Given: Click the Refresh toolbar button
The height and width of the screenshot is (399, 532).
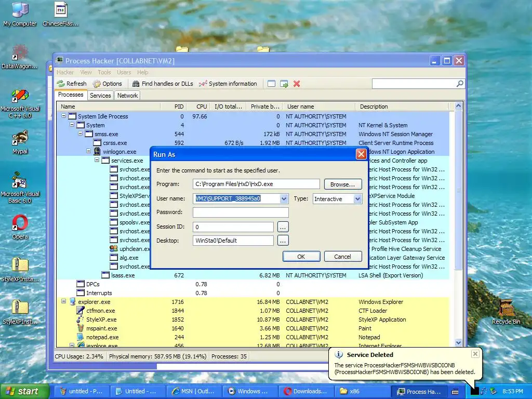Looking at the screenshot, I should pos(72,84).
